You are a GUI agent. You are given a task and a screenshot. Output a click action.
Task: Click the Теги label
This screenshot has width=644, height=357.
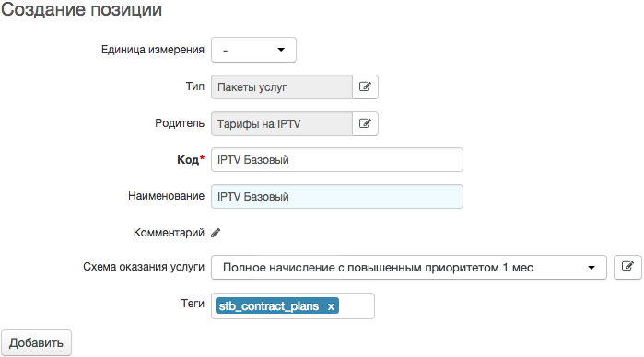[193, 304]
